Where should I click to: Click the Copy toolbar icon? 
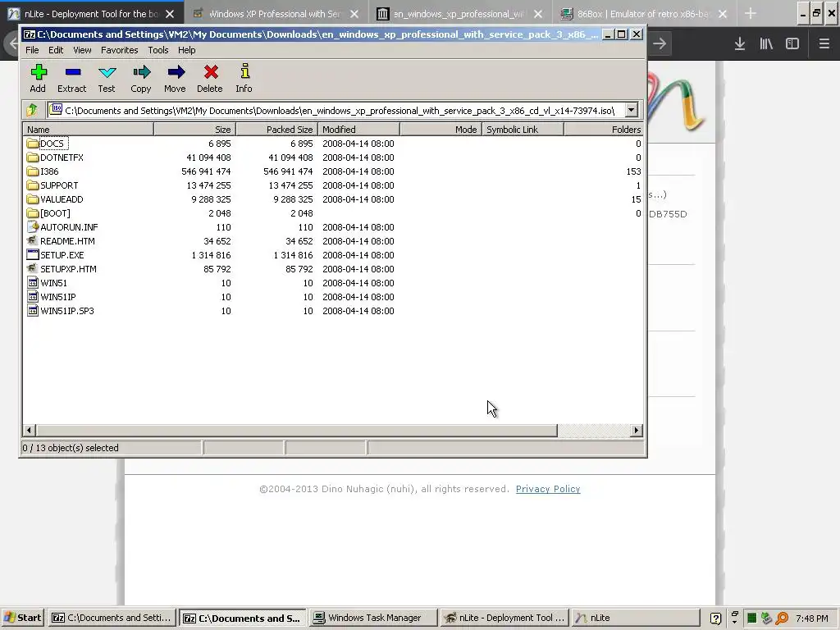coord(141,72)
